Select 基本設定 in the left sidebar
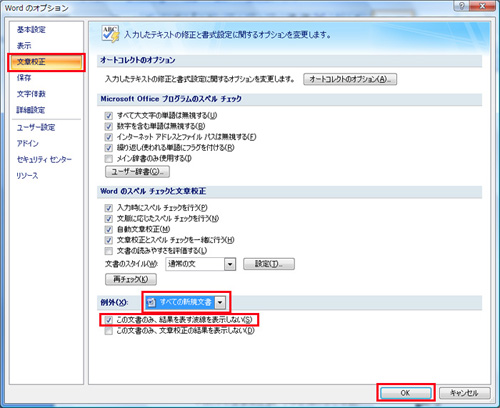This screenshot has height=408, width=500. (x=31, y=29)
